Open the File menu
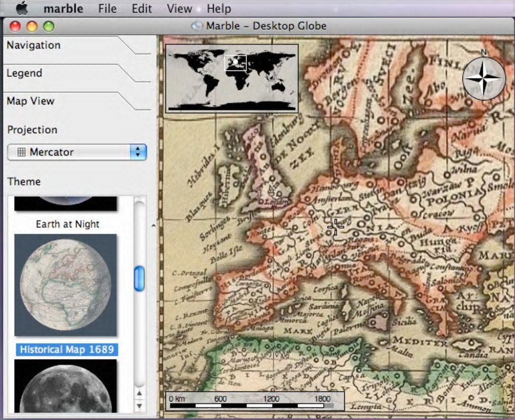The width and height of the screenshot is (515, 420). (x=107, y=9)
